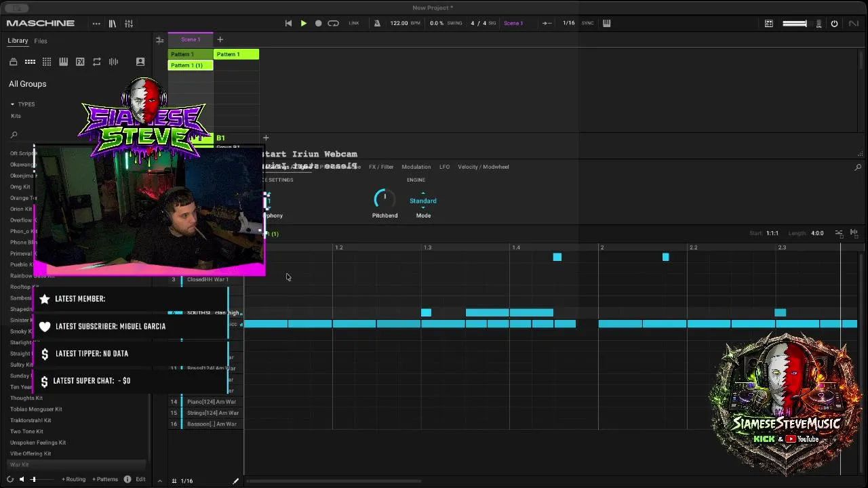Select the Pattern 1 (1) clip
868x488 pixels.
(x=191, y=65)
